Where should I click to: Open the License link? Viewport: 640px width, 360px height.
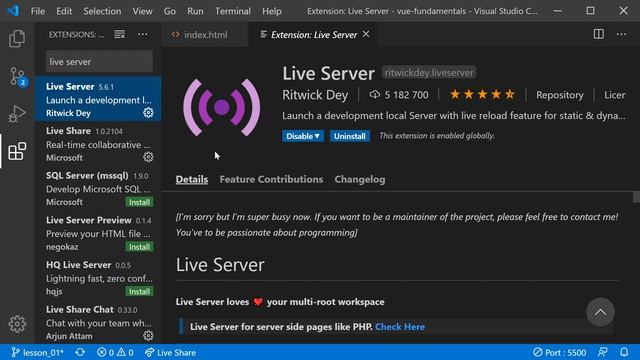615,95
